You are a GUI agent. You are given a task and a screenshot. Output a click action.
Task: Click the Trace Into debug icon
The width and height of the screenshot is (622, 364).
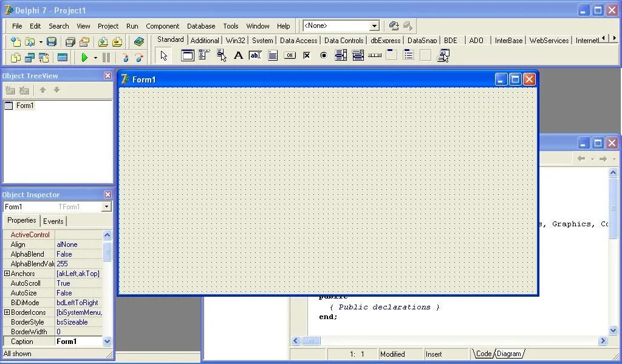click(125, 58)
